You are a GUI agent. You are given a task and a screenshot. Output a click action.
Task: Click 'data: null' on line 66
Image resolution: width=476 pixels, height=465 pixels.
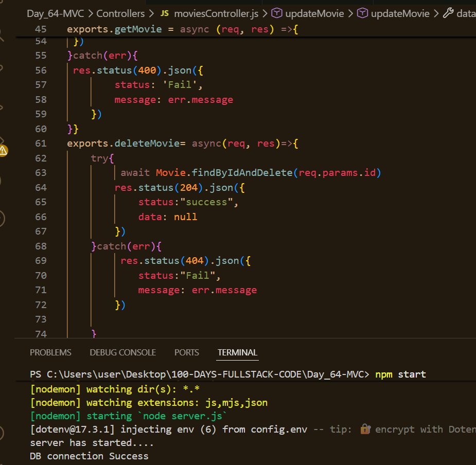click(168, 217)
